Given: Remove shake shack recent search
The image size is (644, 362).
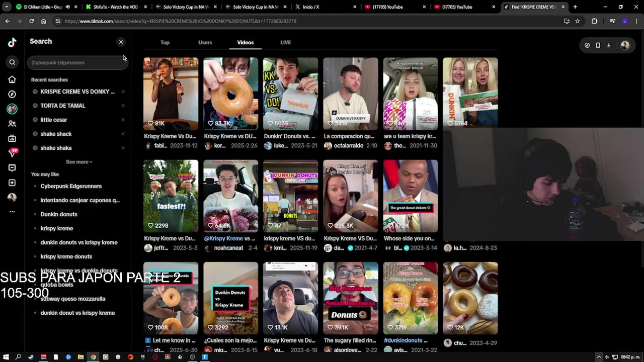Looking at the screenshot, I should (123, 134).
